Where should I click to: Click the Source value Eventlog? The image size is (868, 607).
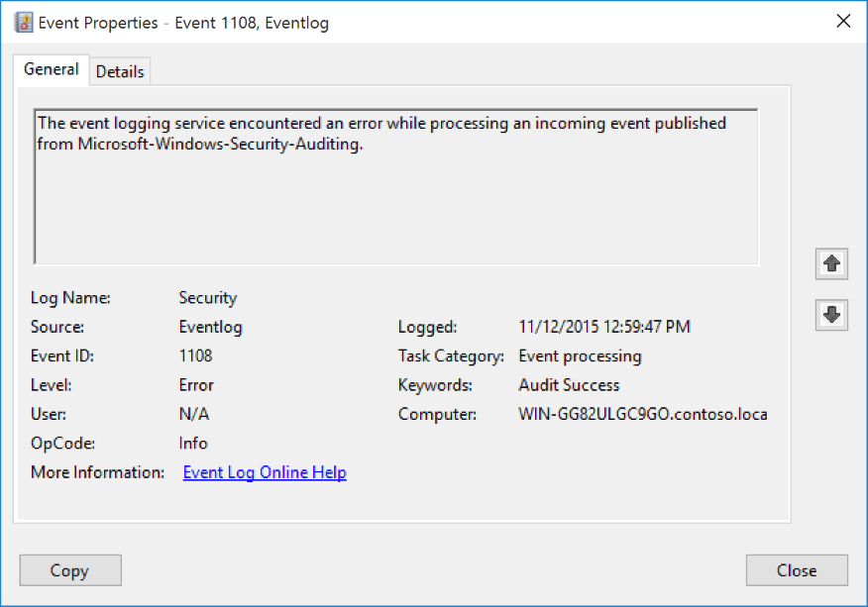point(210,327)
